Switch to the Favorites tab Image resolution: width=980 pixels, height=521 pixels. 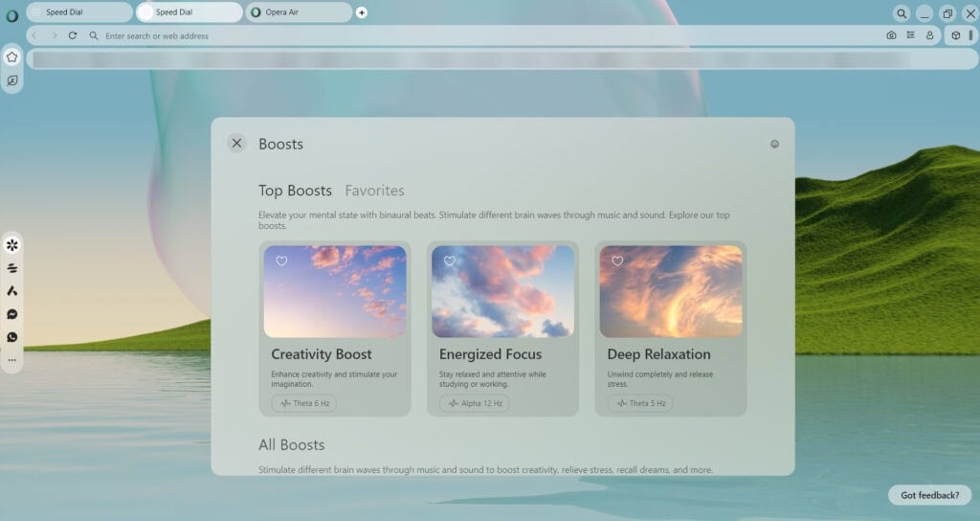point(374,191)
